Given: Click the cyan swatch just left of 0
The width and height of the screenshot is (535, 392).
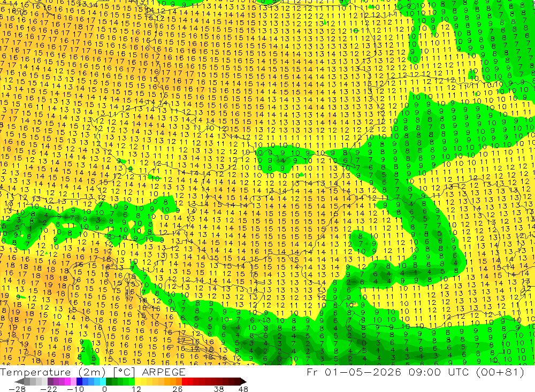Looking at the screenshot, I should pos(103,382).
